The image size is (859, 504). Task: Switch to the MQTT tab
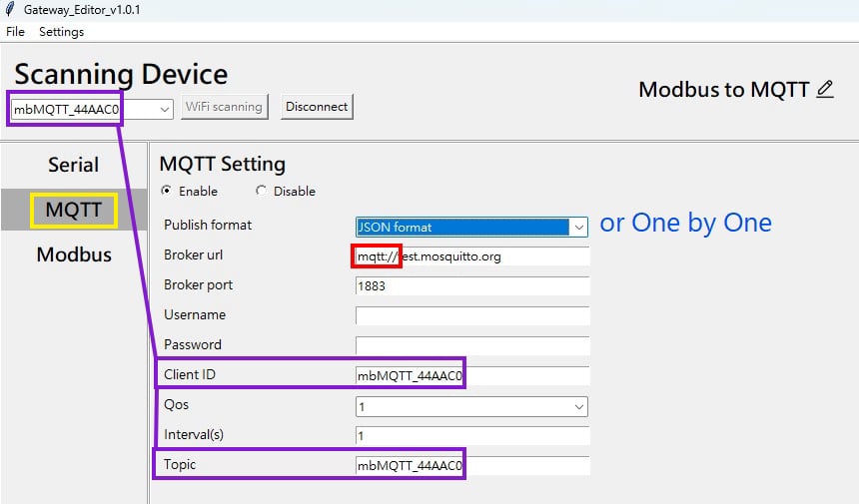(73, 210)
